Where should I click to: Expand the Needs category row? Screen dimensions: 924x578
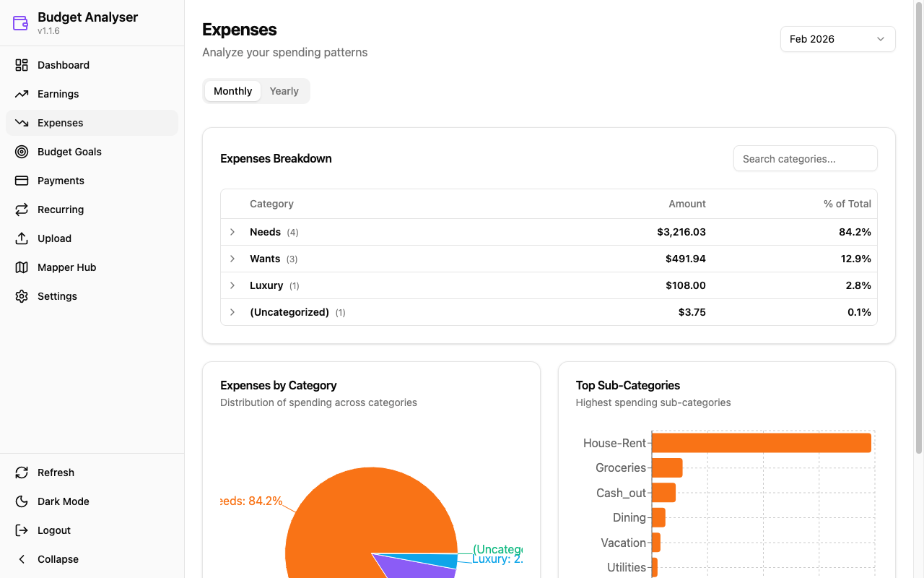[x=232, y=232]
